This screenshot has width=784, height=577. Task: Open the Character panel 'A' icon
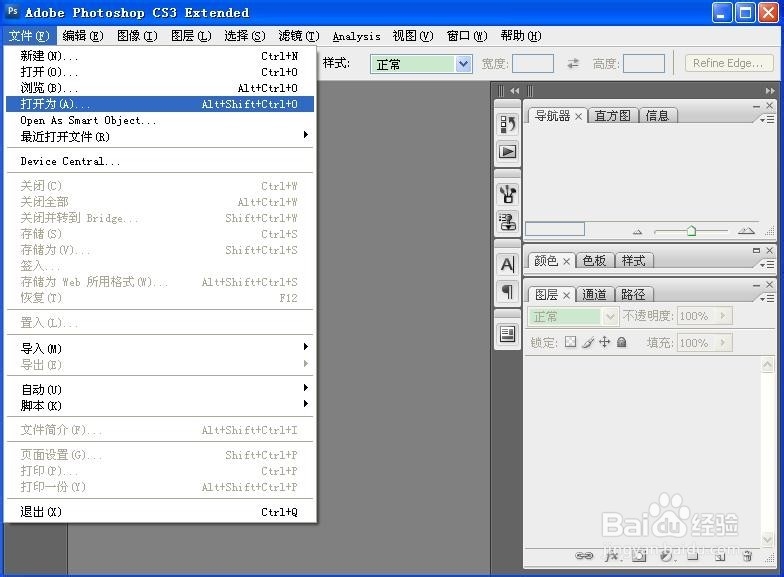point(508,264)
